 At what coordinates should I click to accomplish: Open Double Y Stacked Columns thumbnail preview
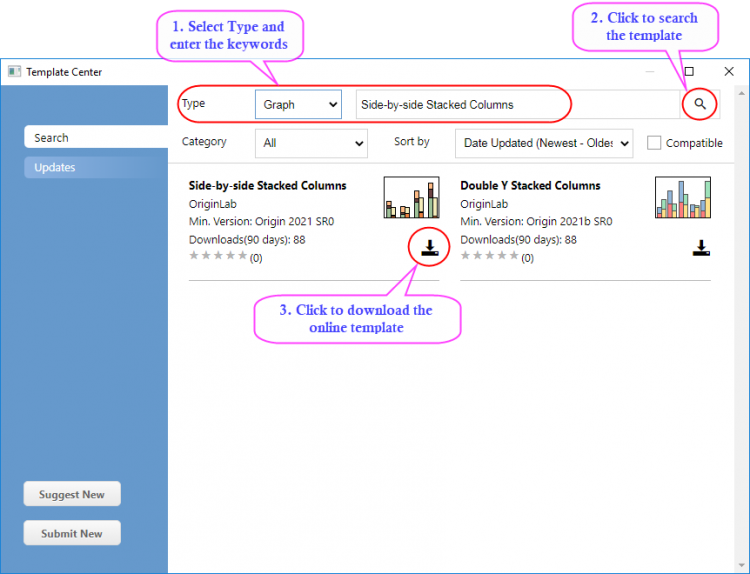click(x=682, y=198)
